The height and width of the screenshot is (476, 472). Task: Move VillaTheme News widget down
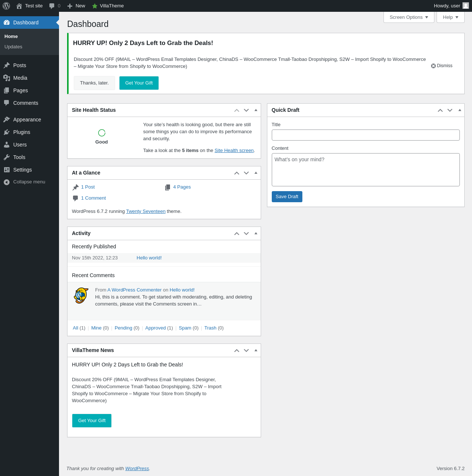246,351
